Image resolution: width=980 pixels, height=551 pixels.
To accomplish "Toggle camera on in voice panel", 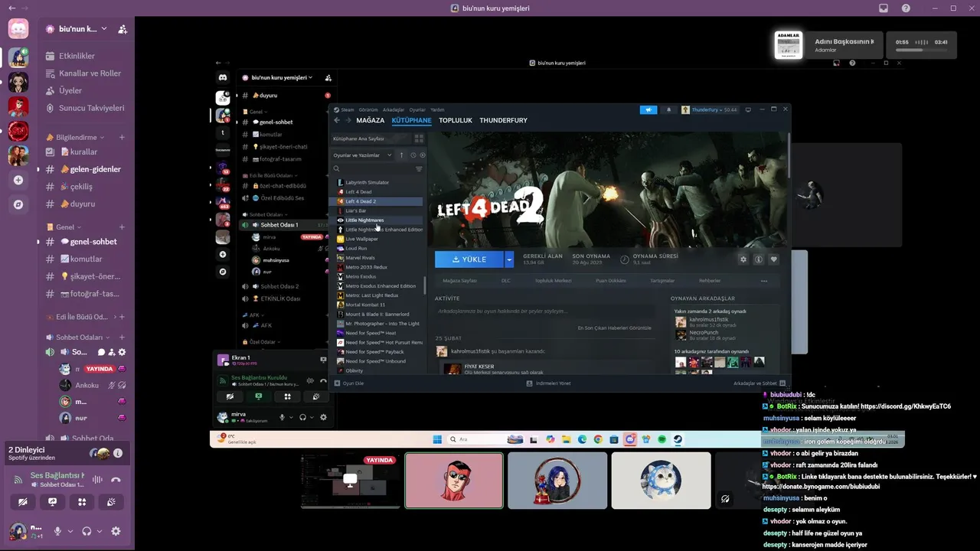I will pyautogui.click(x=22, y=502).
